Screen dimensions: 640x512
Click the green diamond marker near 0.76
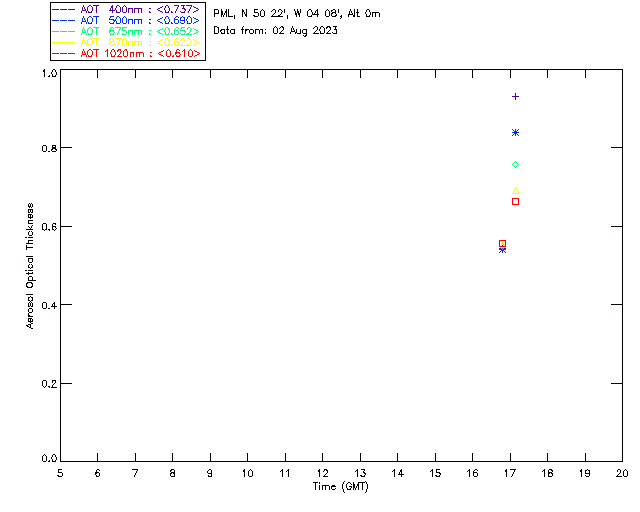click(516, 165)
